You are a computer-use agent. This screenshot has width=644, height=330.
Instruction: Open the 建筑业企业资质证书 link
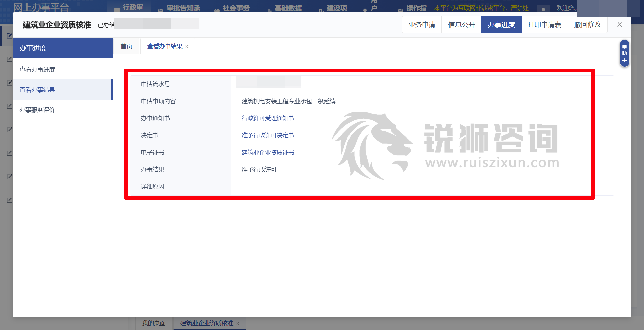click(268, 153)
